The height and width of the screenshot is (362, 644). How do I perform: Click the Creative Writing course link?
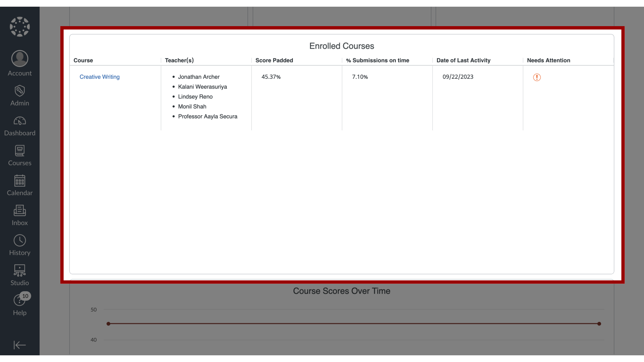point(100,77)
